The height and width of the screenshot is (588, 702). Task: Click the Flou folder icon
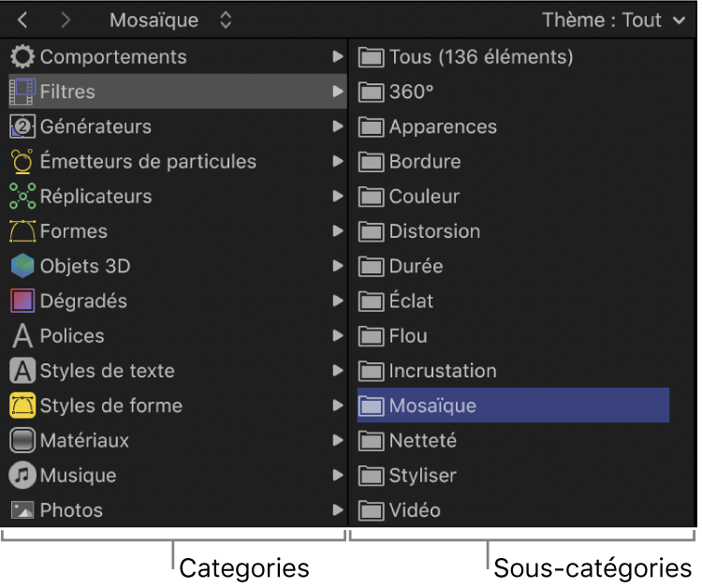pyautogui.click(x=372, y=336)
